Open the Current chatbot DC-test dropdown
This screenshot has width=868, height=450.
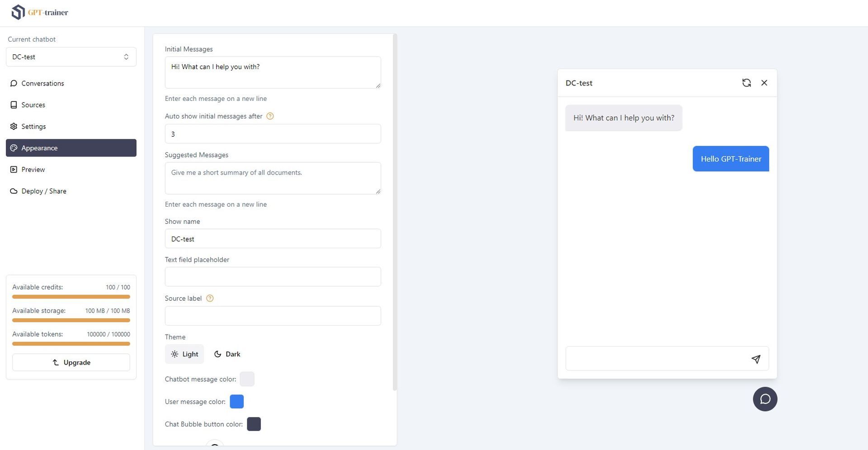pos(71,57)
